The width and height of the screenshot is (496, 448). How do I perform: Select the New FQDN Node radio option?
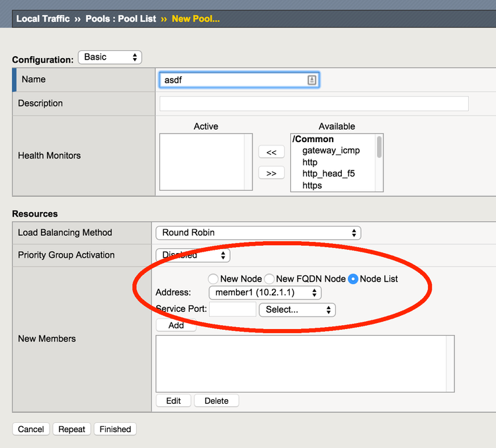click(x=269, y=279)
